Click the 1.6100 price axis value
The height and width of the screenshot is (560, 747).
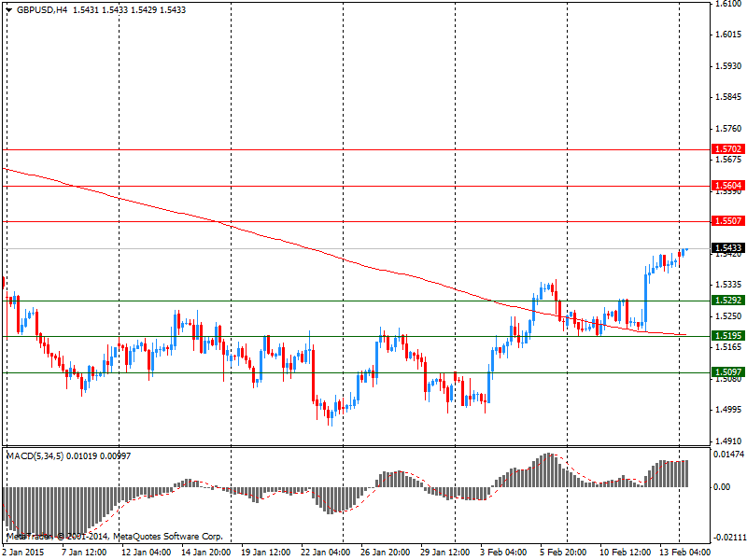(x=728, y=4)
